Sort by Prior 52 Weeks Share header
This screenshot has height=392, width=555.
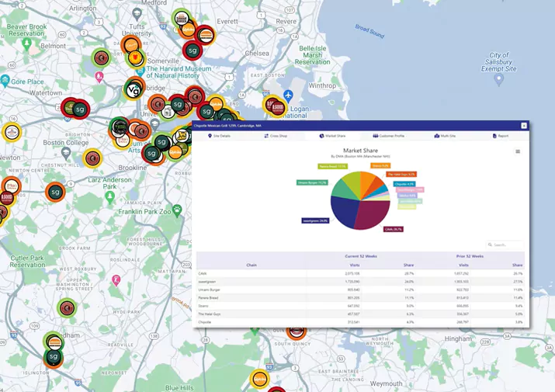[x=517, y=265]
